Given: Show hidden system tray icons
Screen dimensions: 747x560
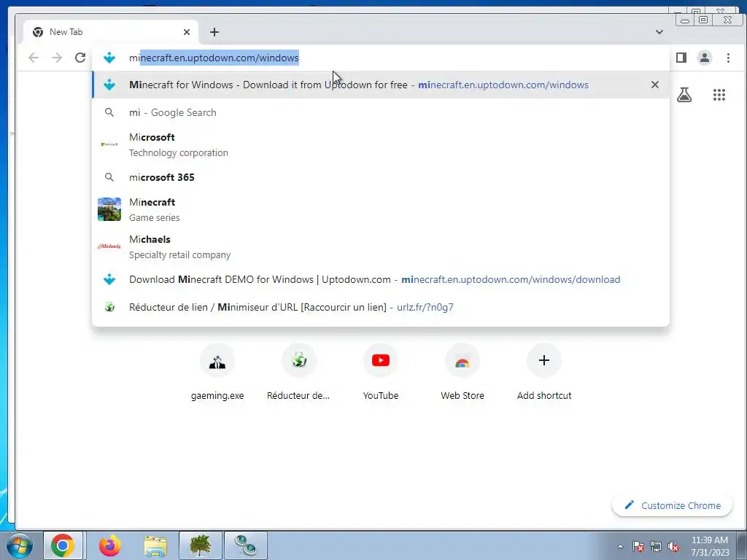Looking at the screenshot, I should pos(620,546).
